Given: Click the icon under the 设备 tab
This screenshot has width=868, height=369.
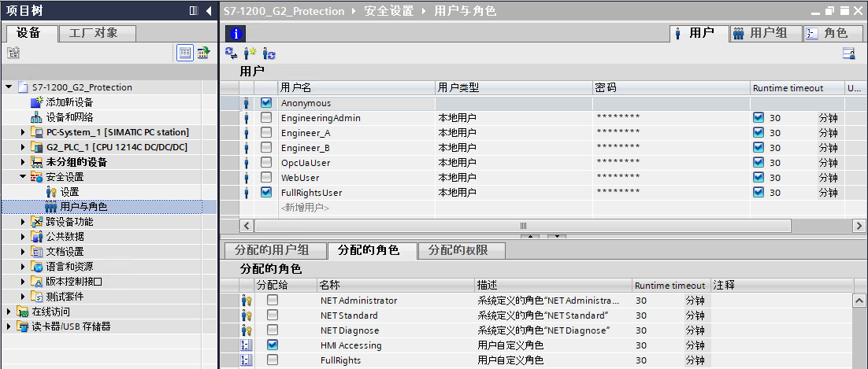Looking at the screenshot, I should pyautogui.click(x=13, y=54).
